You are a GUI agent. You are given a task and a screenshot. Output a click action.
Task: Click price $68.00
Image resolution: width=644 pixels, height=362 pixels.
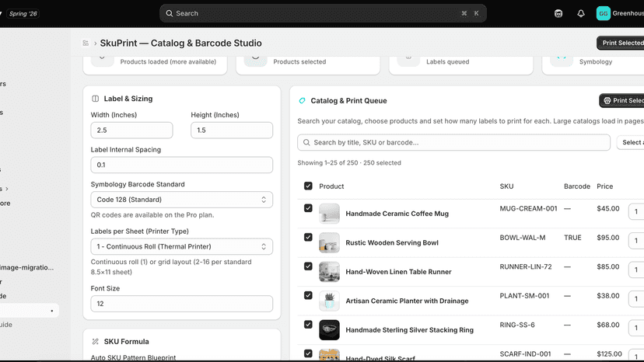click(x=608, y=325)
